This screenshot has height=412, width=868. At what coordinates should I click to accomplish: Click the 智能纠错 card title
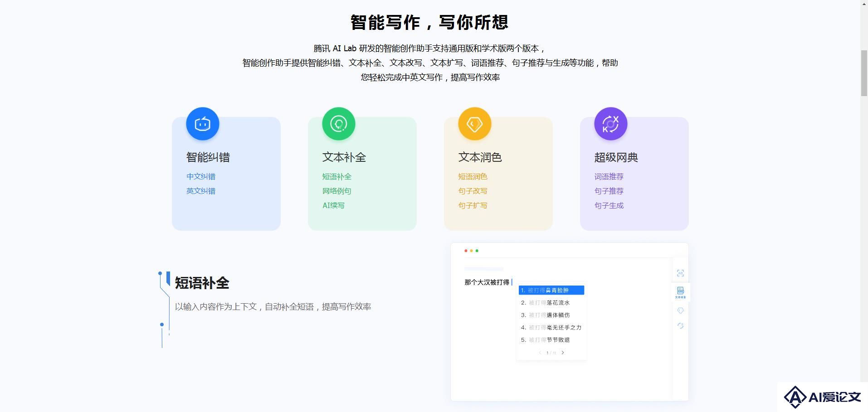208,157
